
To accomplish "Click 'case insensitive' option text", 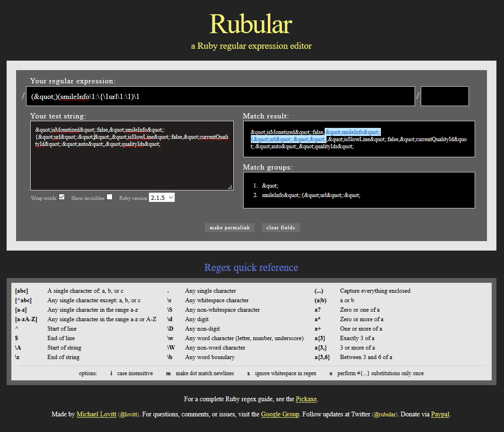I will coord(135,373).
